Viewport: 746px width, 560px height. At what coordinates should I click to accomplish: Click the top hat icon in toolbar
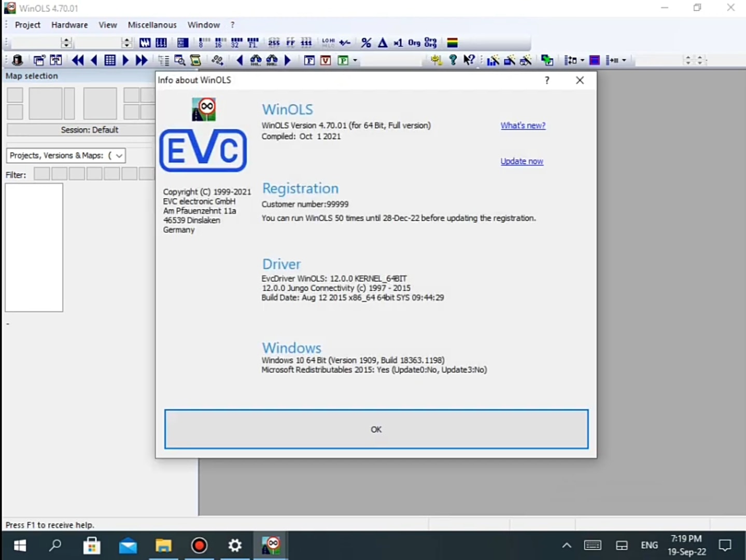(17, 60)
